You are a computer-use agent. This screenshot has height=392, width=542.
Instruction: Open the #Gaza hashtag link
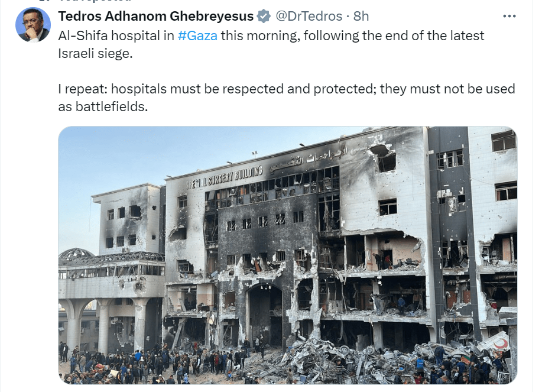pyautogui.click(x=197, y=35)
